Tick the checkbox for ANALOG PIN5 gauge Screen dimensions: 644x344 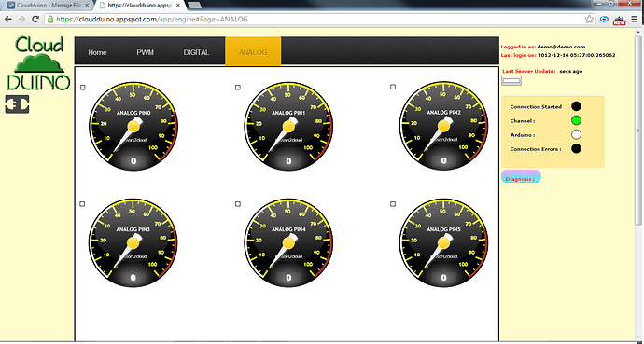[x=393, y=204]
